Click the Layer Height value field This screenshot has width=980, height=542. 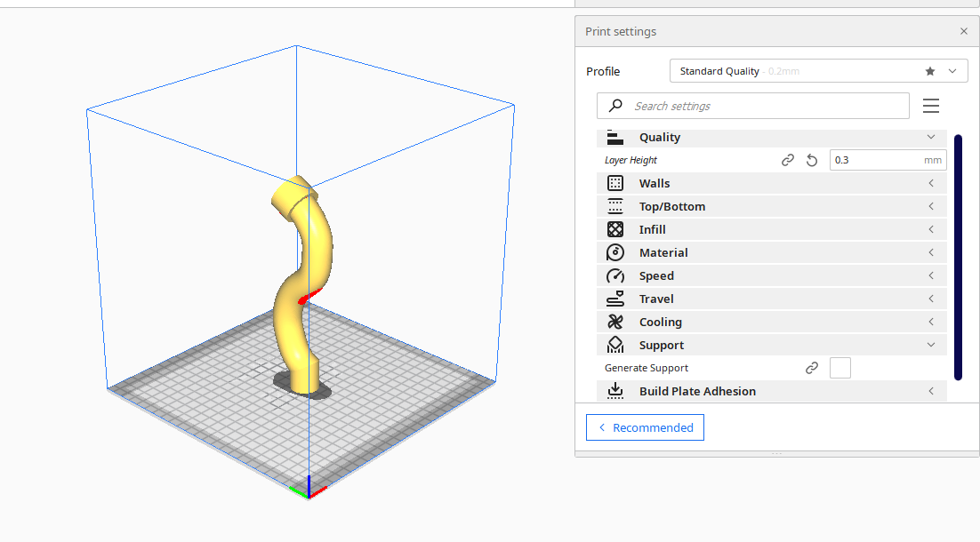point(888,161)
